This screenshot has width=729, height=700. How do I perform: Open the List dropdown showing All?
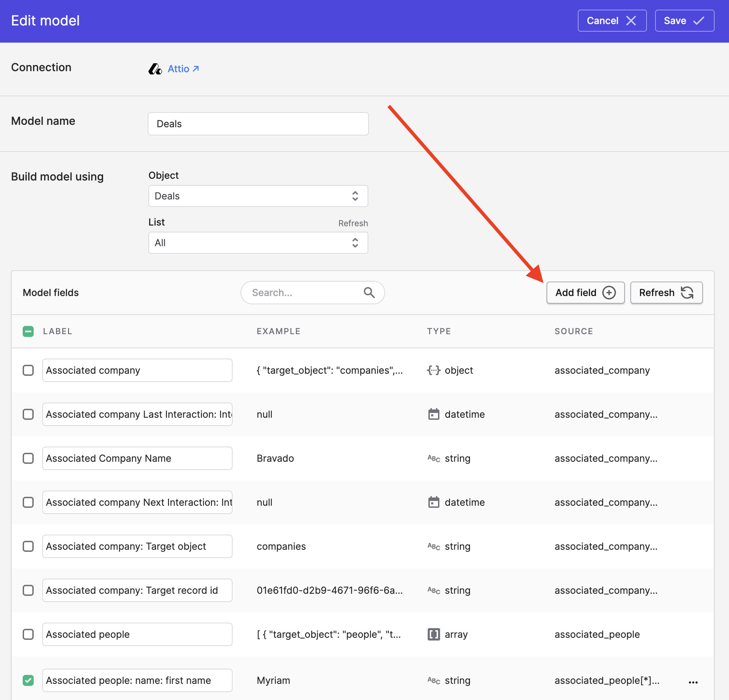tap(258, 243)
